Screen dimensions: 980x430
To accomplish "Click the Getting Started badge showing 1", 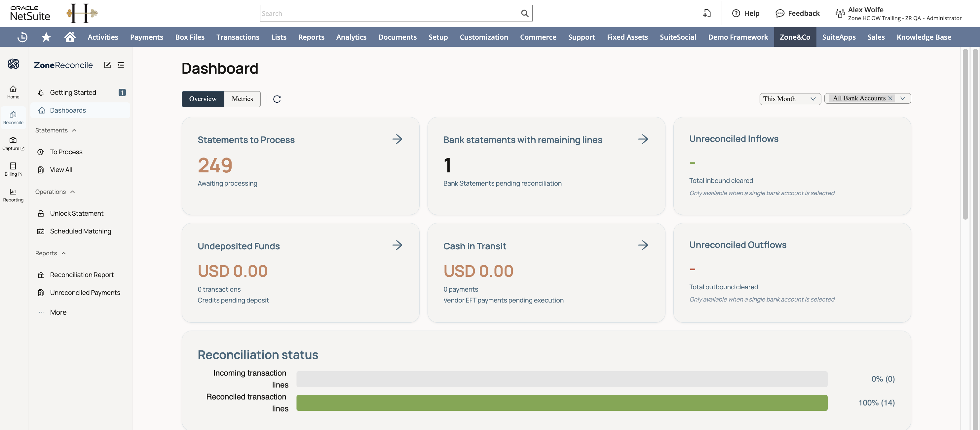I will coord(122,92).
